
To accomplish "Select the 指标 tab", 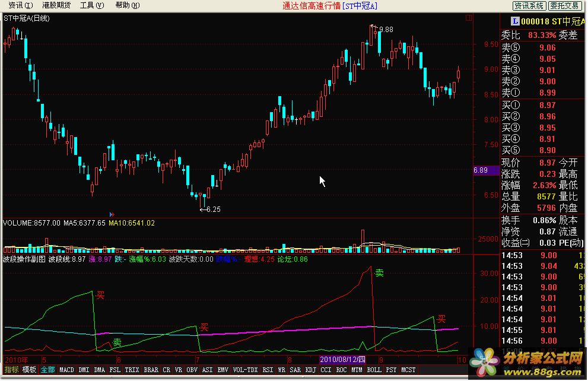I will [x=11, y=370].
